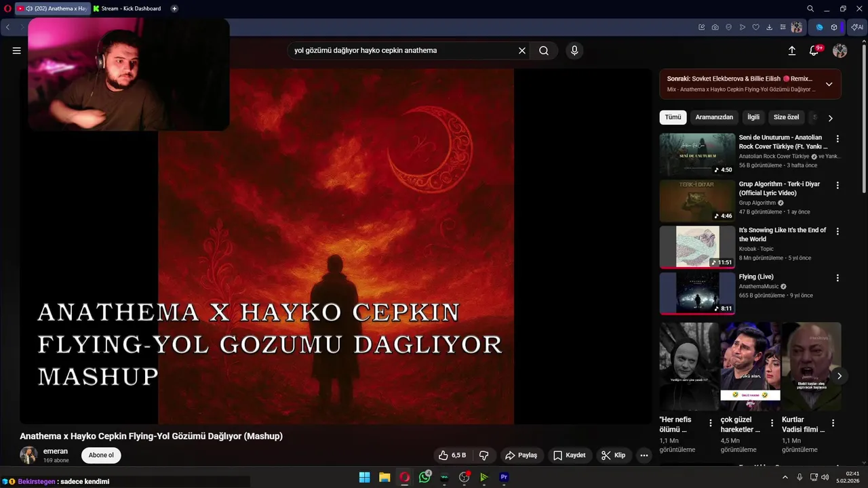Open the Opera shield privacy icon

coord(729,27)
